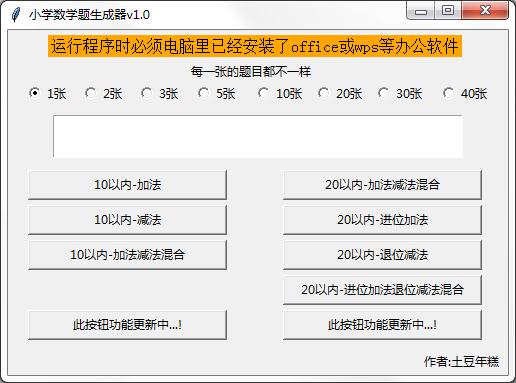Click the 每一张的题目都不一样 label
The image size is (516, 383).
(251, 72)
